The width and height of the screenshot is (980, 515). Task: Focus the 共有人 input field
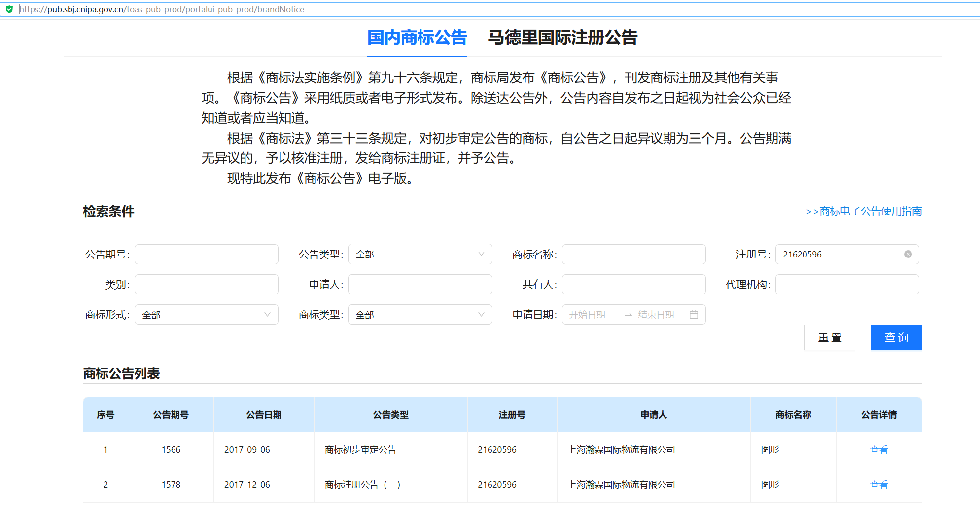(x=633, y=284)
